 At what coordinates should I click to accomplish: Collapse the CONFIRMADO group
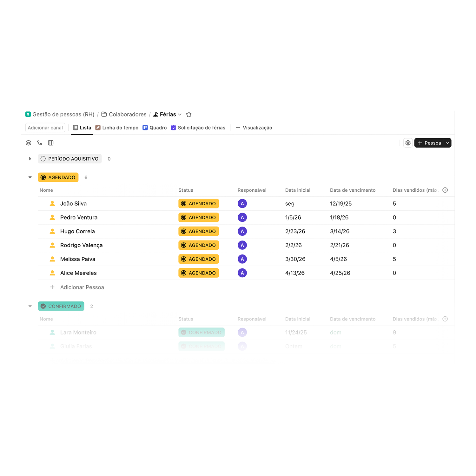coord(30,306)
